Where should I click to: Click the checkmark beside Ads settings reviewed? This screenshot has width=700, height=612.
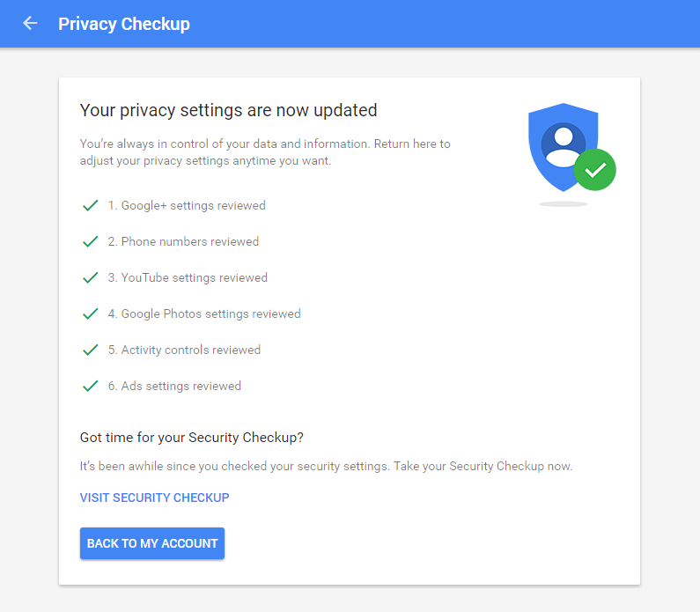(90, 386)
